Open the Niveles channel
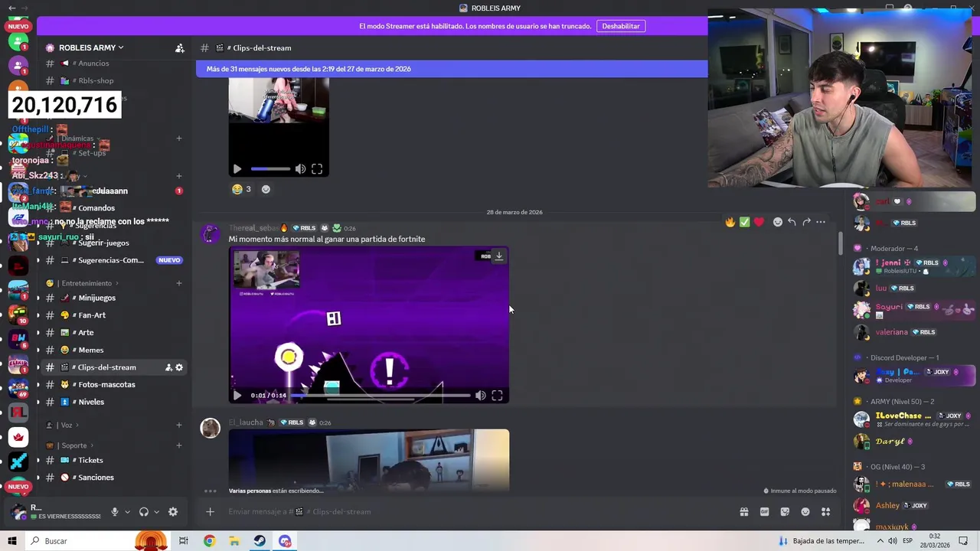Screen dimensions: 980x551 coord(91,402)
